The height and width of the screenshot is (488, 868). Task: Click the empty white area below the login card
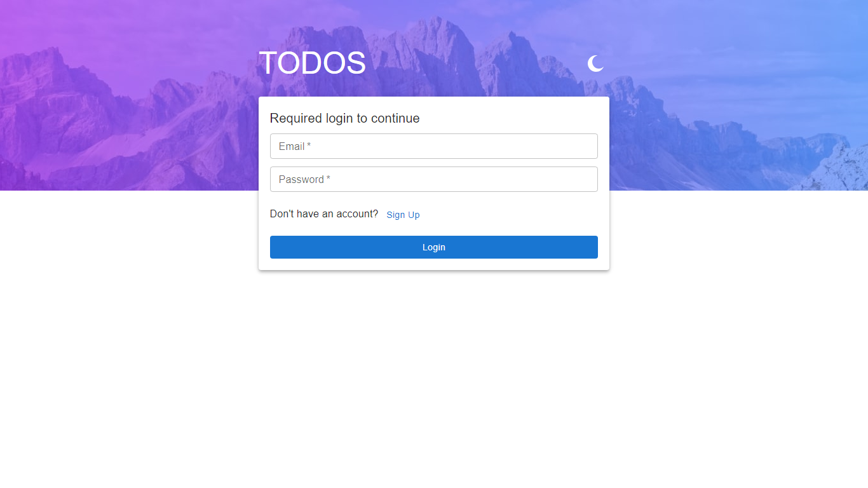(434, 381)
